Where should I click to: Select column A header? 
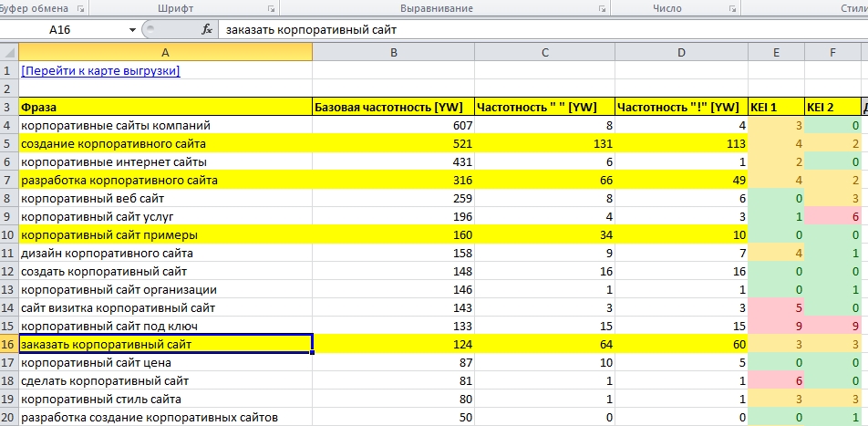[166, 53]
